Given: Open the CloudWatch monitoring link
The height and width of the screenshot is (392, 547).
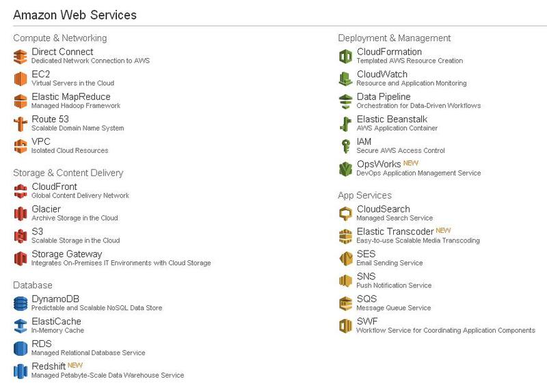Looking at the screenshot, I should [x=382, y=74].
